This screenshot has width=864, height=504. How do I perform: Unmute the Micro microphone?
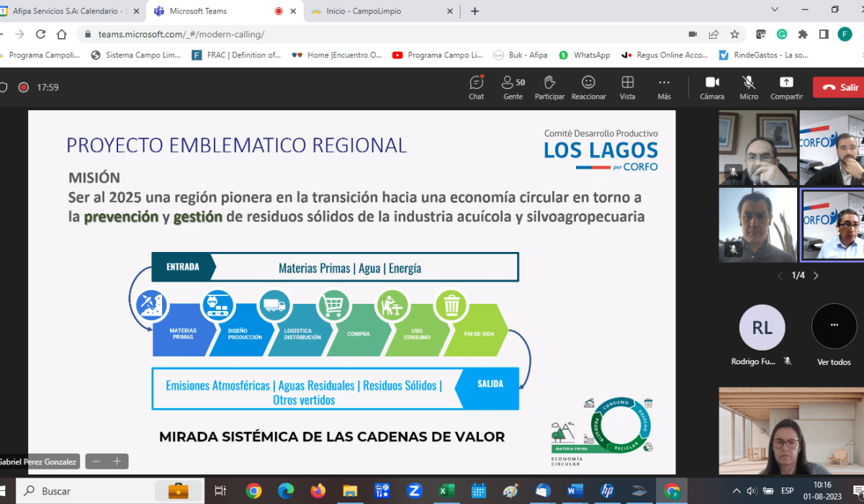(749, 87)
